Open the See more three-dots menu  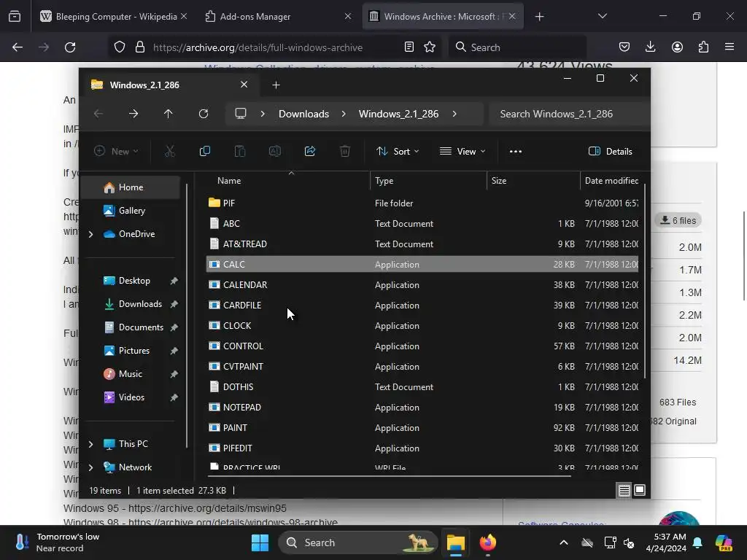(516, 152)
